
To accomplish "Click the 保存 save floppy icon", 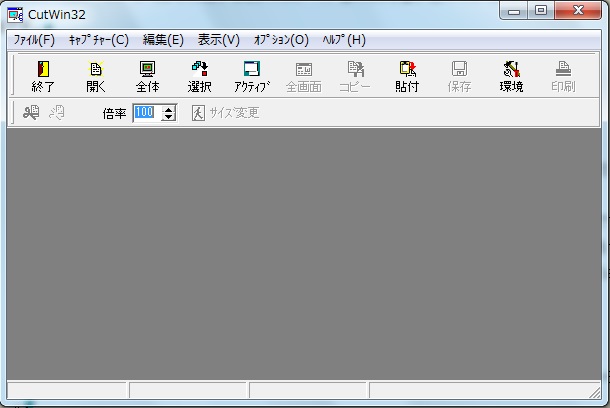I will point(459,76).
